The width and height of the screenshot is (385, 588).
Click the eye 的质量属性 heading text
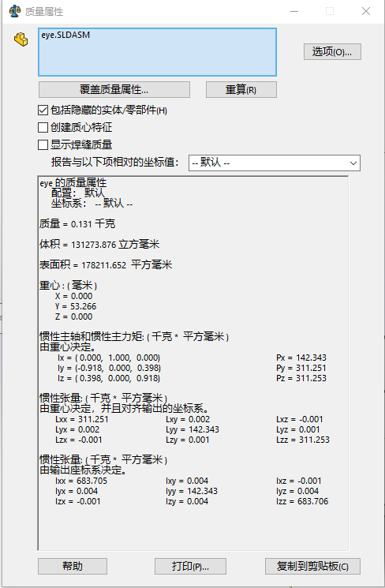click(73, 183)
